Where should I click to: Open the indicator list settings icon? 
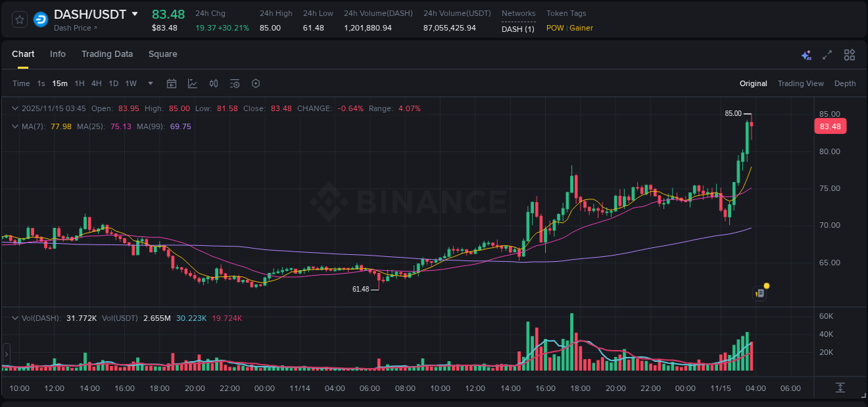[x=234, y=83]
